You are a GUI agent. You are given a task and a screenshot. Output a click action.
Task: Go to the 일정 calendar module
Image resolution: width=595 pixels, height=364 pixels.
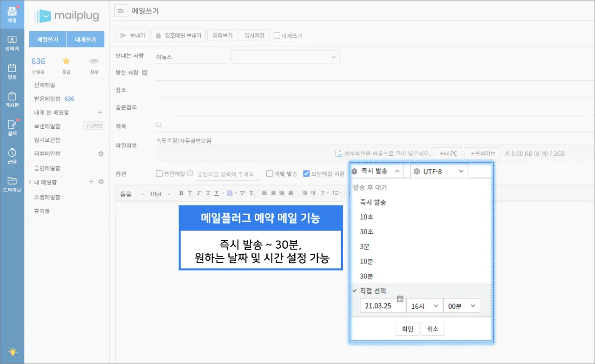[x=12, y=71]
